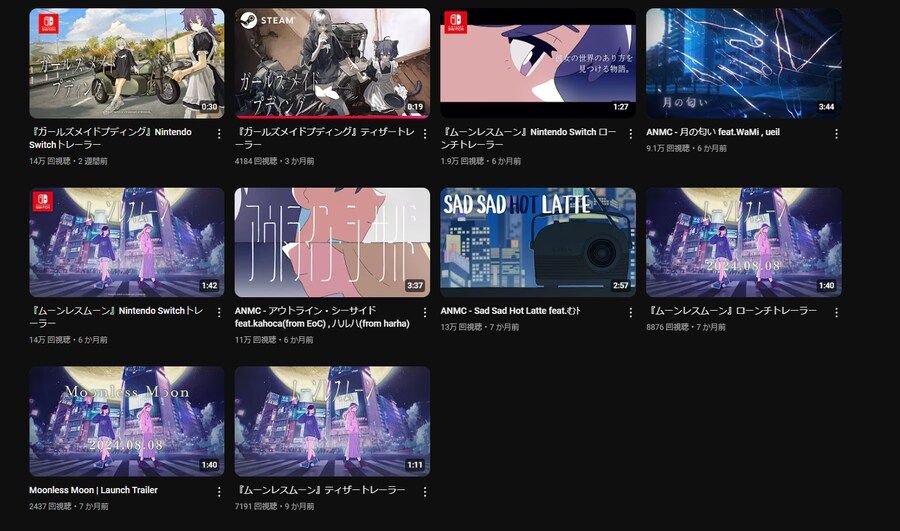Image resolution: width=900 pixels, height=531 pixels.
Task: Open three-dot menu for アウトライン・シーサイド video
Action: tap(425, 312)
